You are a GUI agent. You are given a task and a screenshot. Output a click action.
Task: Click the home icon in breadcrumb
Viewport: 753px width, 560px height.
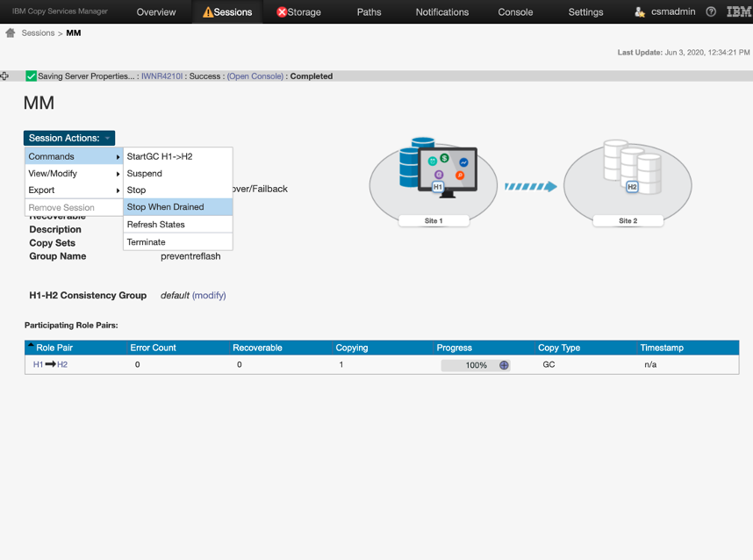click(x=10, y=32)
